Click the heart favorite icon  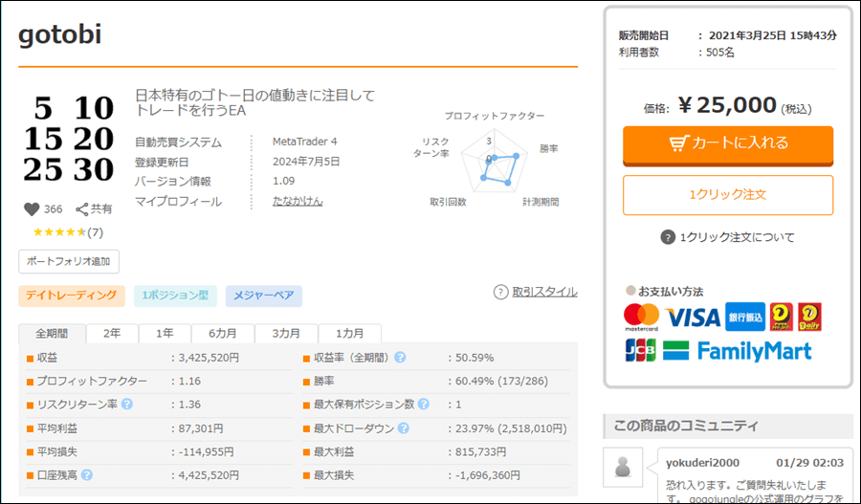[x=31, y=209]
